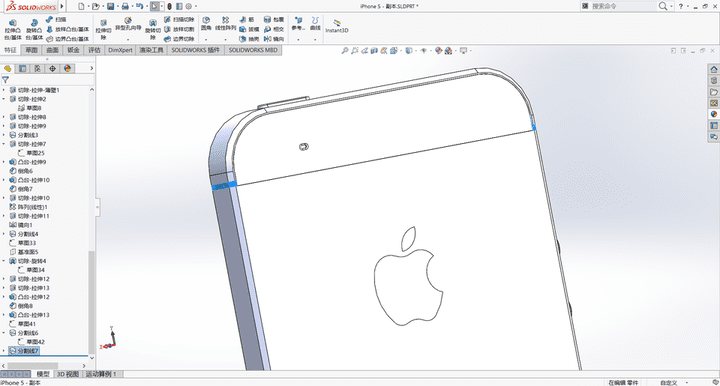Switch to the 运动算例 1 bottom tab
Screen dimensions: 720x386
point(101,374)
